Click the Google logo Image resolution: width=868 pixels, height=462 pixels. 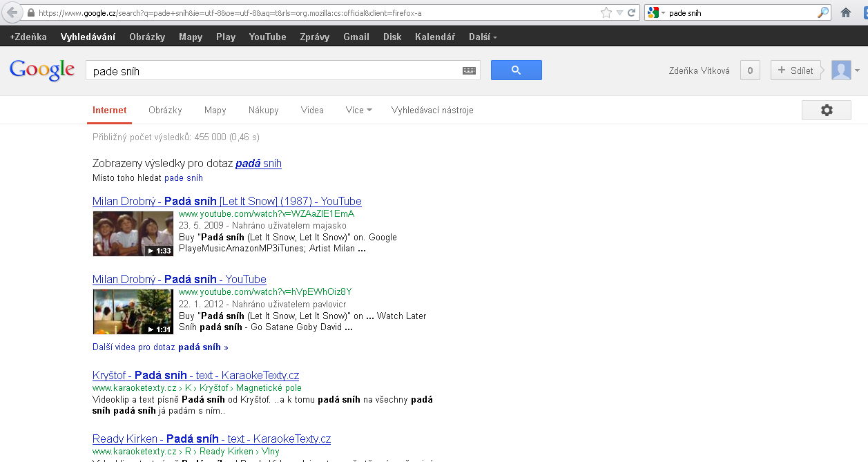pyautogui.click(x=41, y=70)
